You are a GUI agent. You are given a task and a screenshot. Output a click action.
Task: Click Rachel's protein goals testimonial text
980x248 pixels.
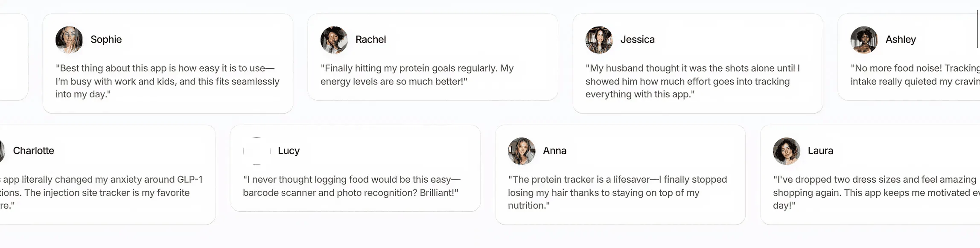coord(417,75)
